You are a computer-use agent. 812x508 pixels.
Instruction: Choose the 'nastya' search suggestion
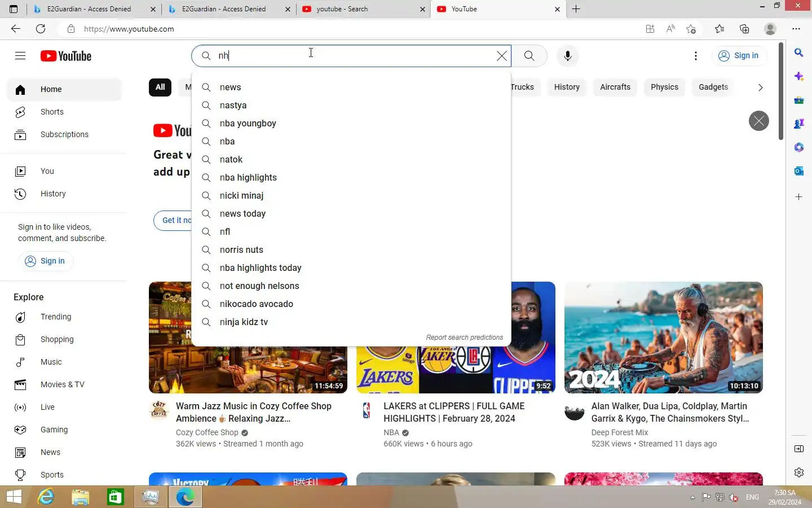(351, 105)
